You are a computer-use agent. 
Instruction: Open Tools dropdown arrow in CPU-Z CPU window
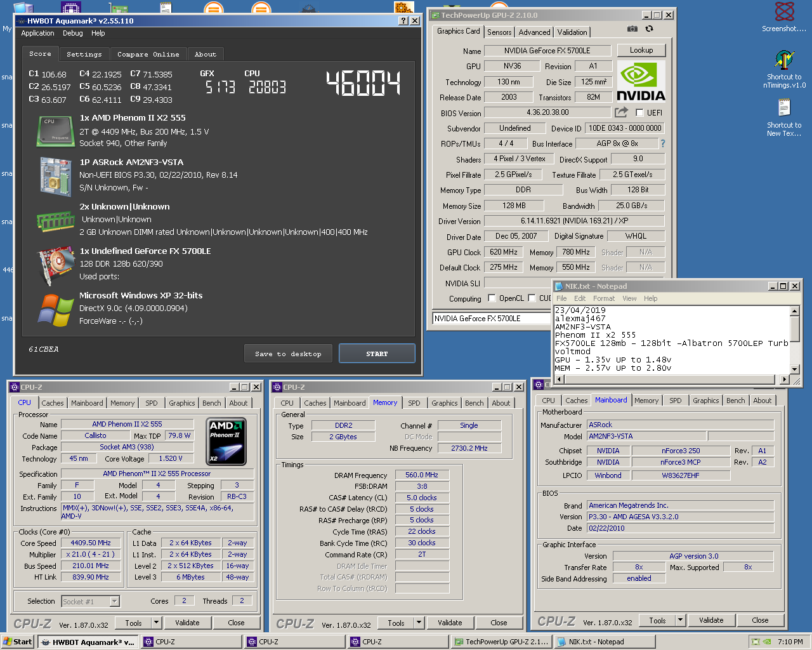156,623
